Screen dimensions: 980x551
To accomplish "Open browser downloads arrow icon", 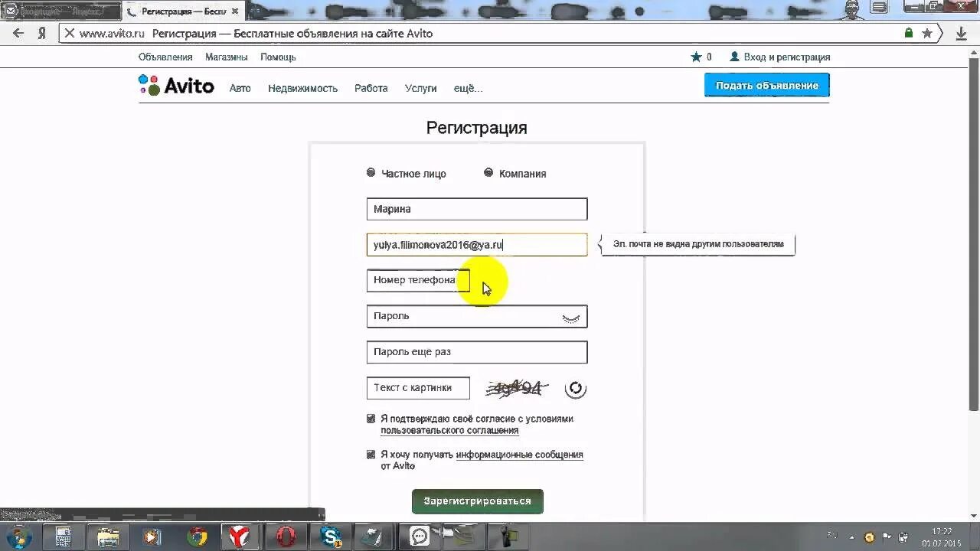I will coord(962,34).
